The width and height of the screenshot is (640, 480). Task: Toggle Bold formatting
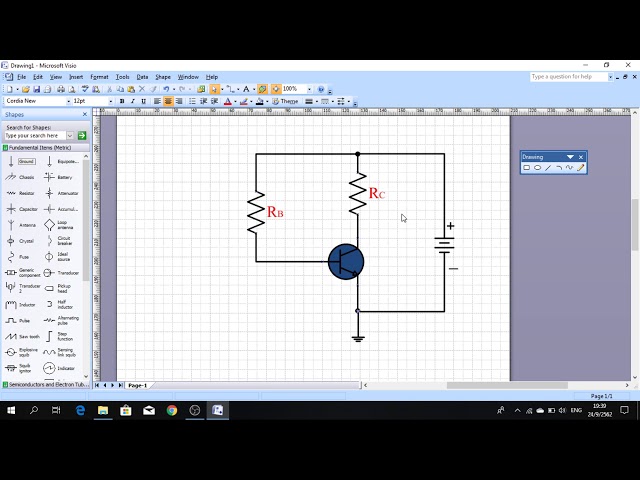point(122,101)
